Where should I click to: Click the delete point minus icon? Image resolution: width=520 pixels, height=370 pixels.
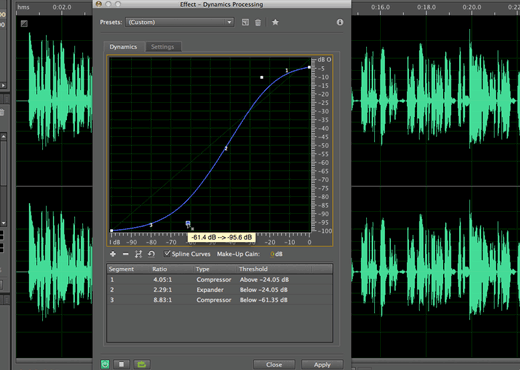click(126, 254)
